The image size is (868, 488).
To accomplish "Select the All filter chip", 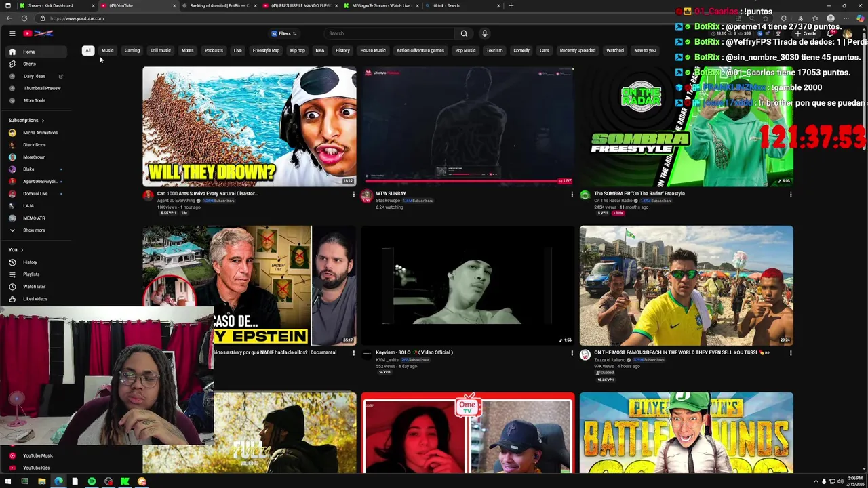I will click(87, 50).
